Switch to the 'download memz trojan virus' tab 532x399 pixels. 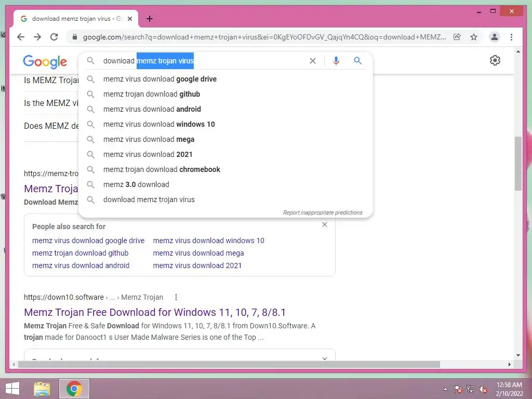pos(76,19)
